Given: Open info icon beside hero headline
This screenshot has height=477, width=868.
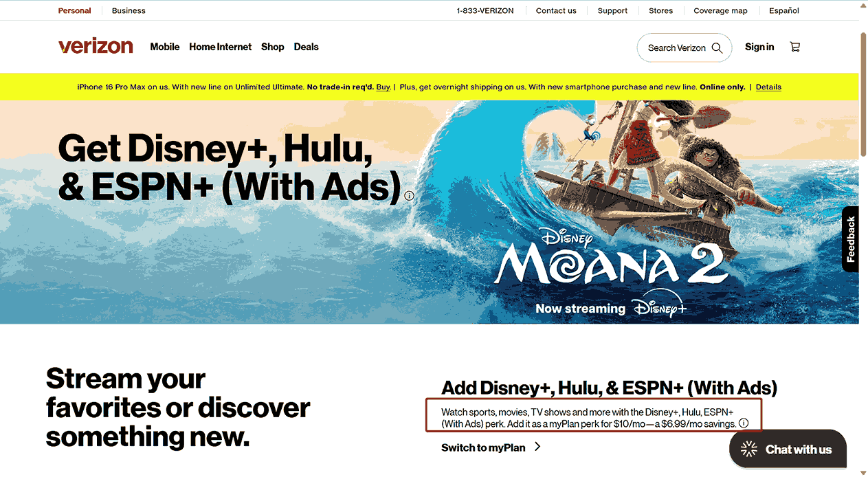Looking at the screenshot, I should point(410,196).
